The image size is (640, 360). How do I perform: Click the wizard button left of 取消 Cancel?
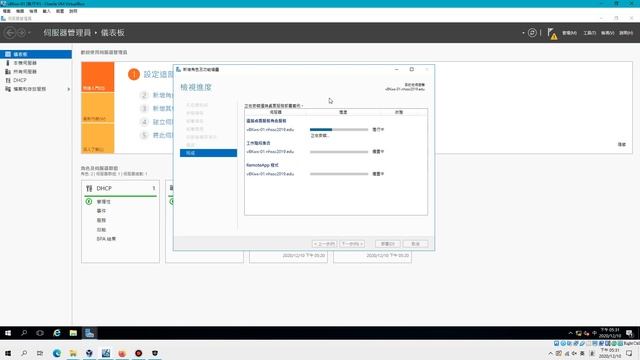tap(388, 244)
